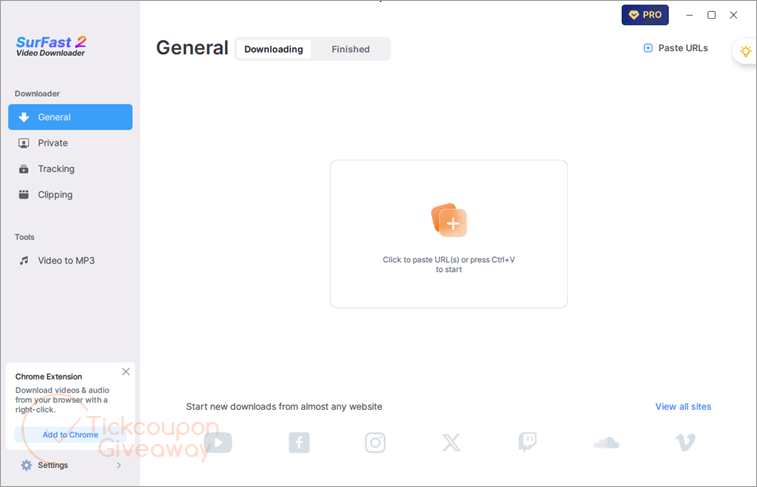This screenshot has height=487, width=757.
Task: Click the Vimeo site icon
Action: click(685, 443)
